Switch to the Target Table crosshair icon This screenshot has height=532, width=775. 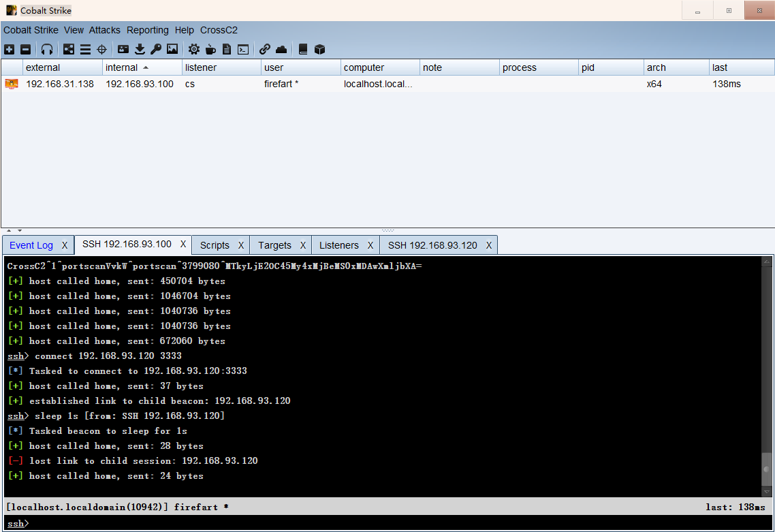[x=102, y=49]
